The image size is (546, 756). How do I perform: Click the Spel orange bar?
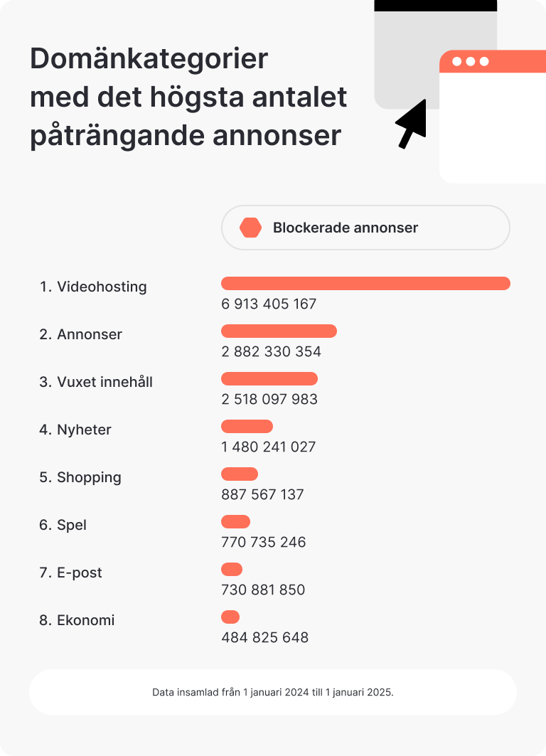[x=235, y=522]
